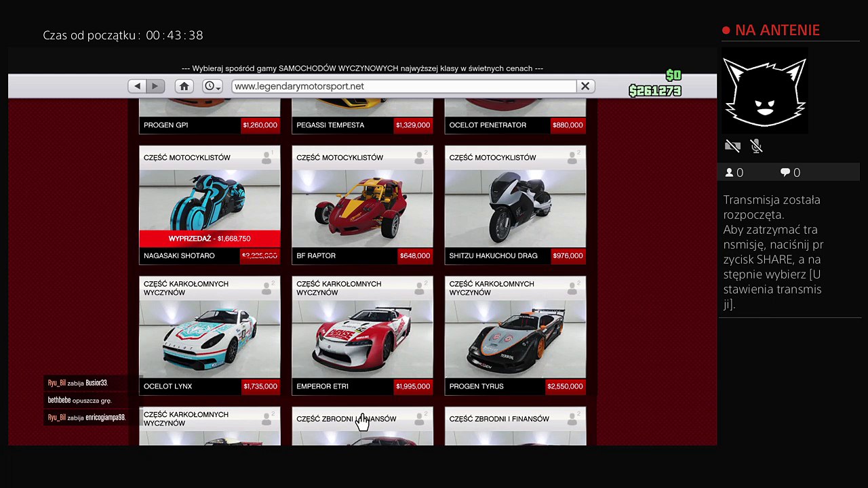
Task: Select the PEGASSI TEMPESTA name label
Action: click(330, 125)
